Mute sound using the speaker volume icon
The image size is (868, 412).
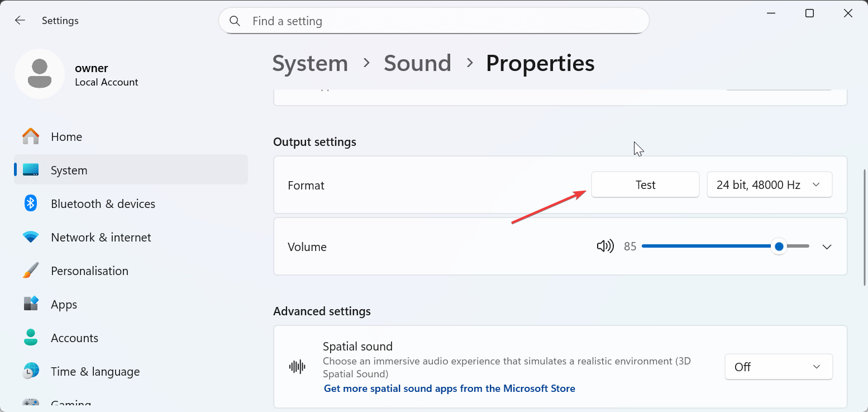(605, 247)
